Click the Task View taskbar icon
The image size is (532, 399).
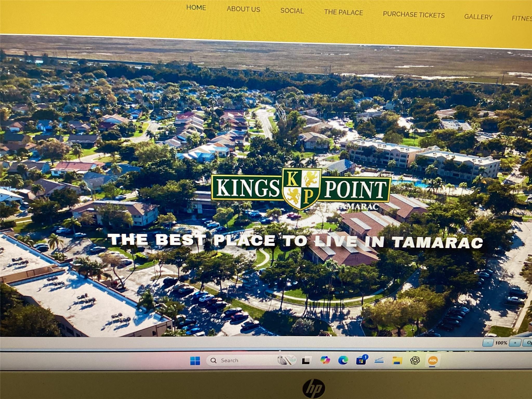(306, 361)
